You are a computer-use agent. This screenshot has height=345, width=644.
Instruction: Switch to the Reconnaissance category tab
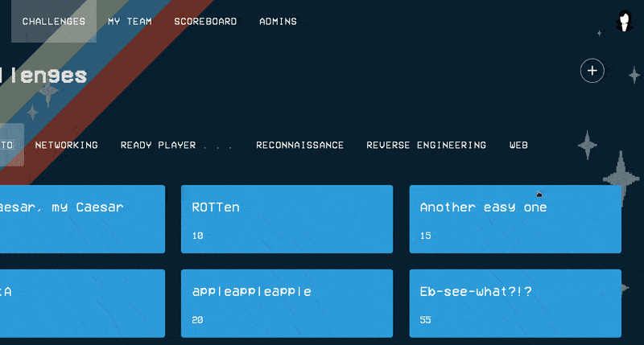coord(299,145)
